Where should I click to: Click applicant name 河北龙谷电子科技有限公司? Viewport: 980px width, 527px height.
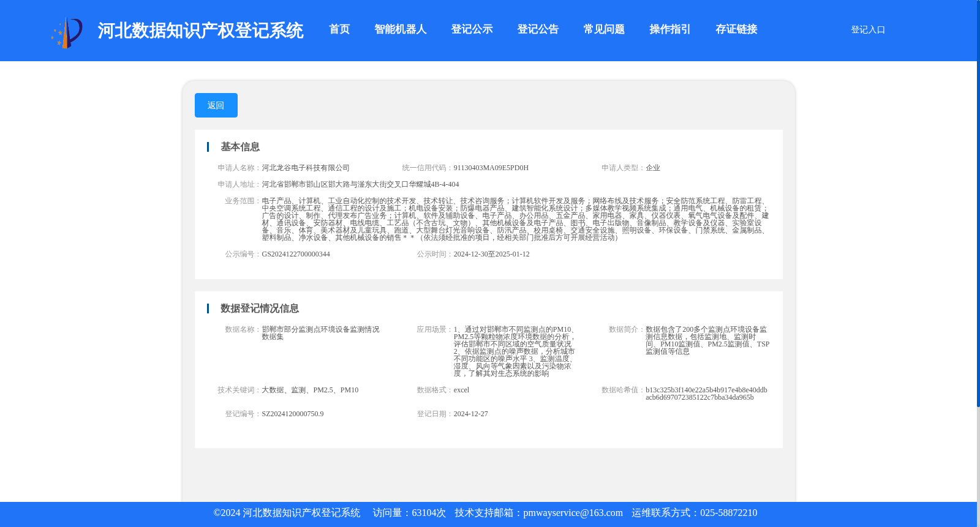[306, 168]
